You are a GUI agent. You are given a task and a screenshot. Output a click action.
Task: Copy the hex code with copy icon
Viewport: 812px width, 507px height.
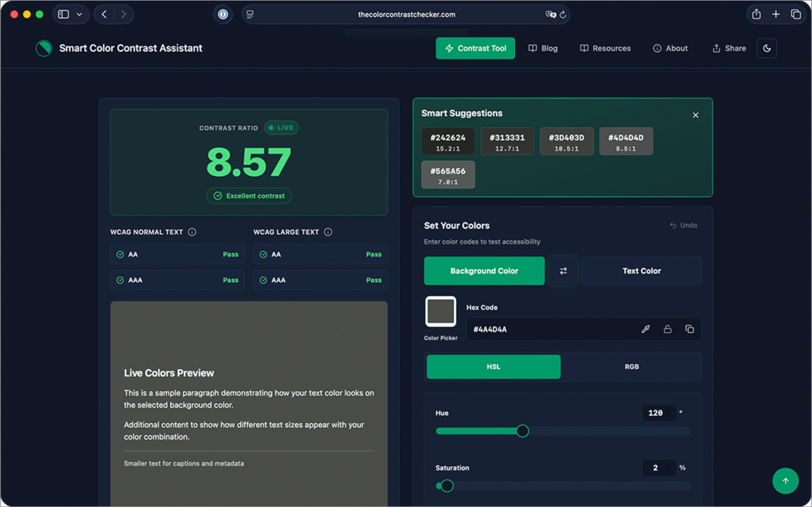689,329
